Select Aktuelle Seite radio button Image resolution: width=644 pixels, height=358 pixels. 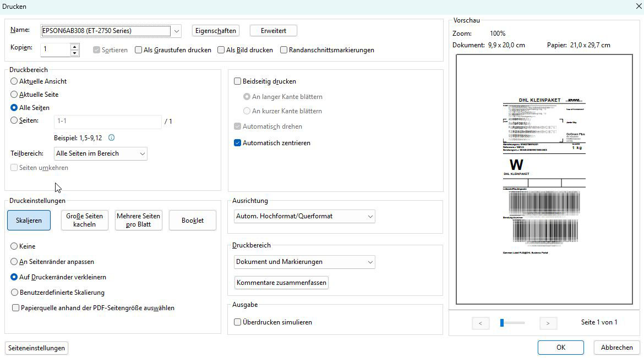[14, 95]
